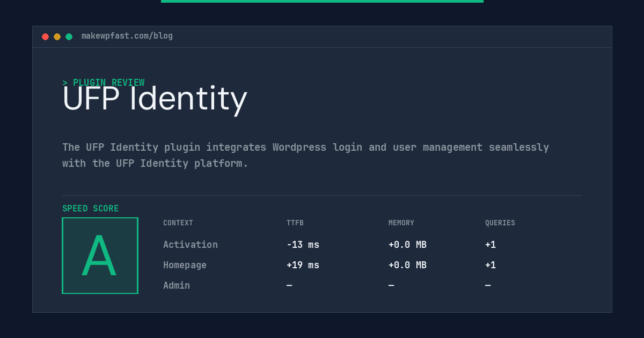This screenshot has width=644, height=338.
Task: Click the Admin queries dash value
Action: coord(488,285)
